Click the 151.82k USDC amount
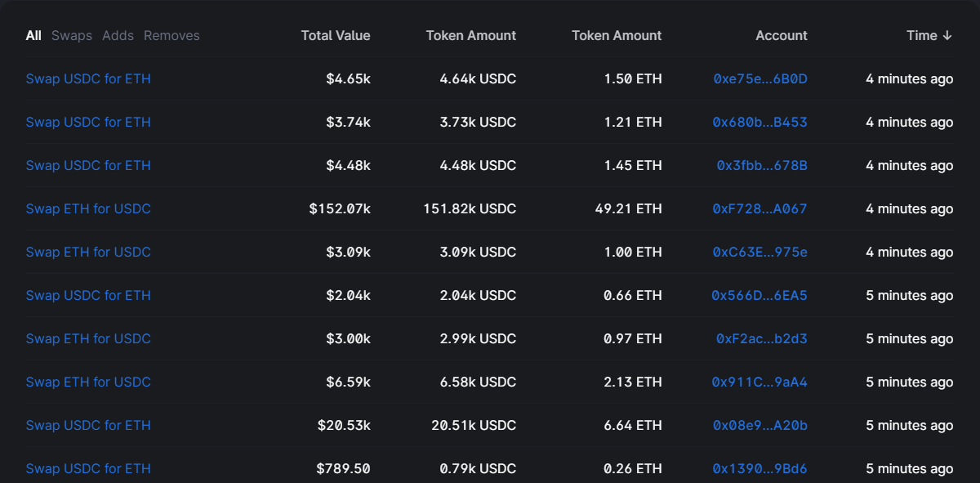 (x=470, y=208)
